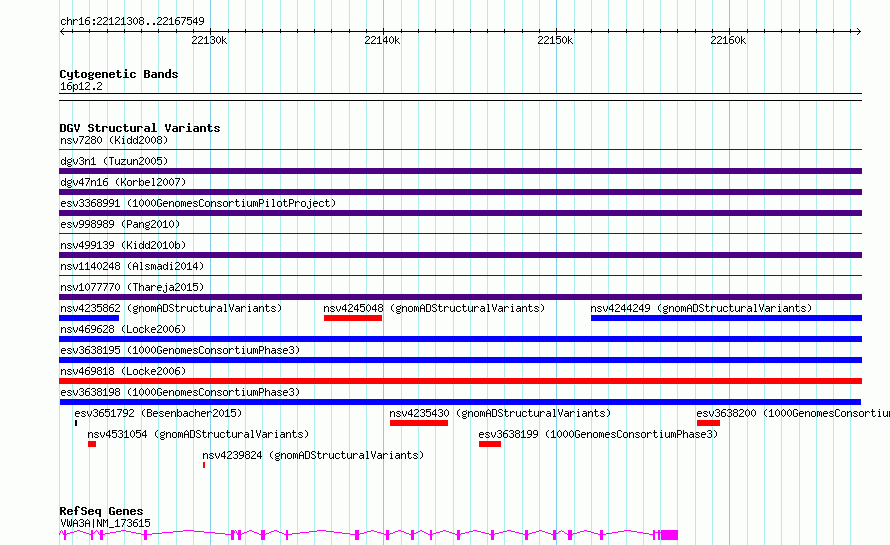Click the large last exon of VWA3A
The height and width of the screenshot is (545, 890).
point(669,535)
